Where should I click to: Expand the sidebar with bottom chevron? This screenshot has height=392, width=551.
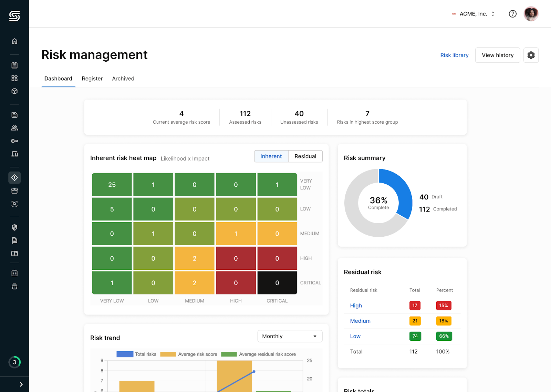tap(21, 384)
